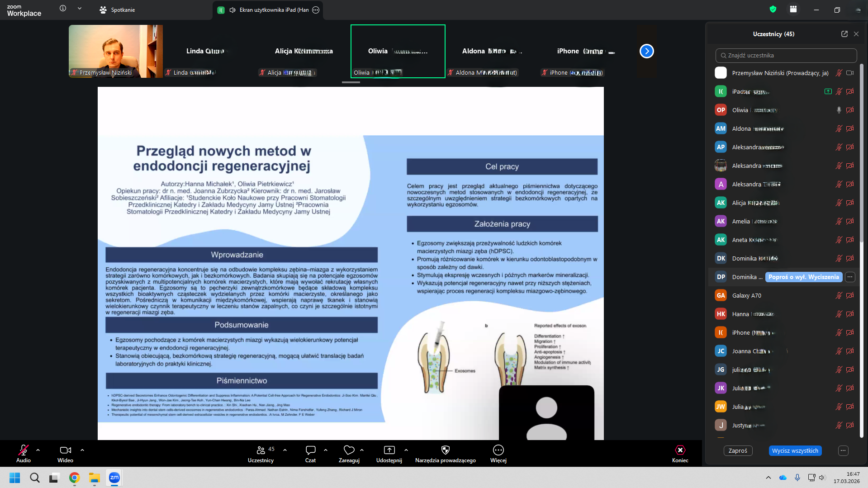Viewport: 868px width, 488px height.
Task: Expand the video options arrow
Action: [82, 450]
